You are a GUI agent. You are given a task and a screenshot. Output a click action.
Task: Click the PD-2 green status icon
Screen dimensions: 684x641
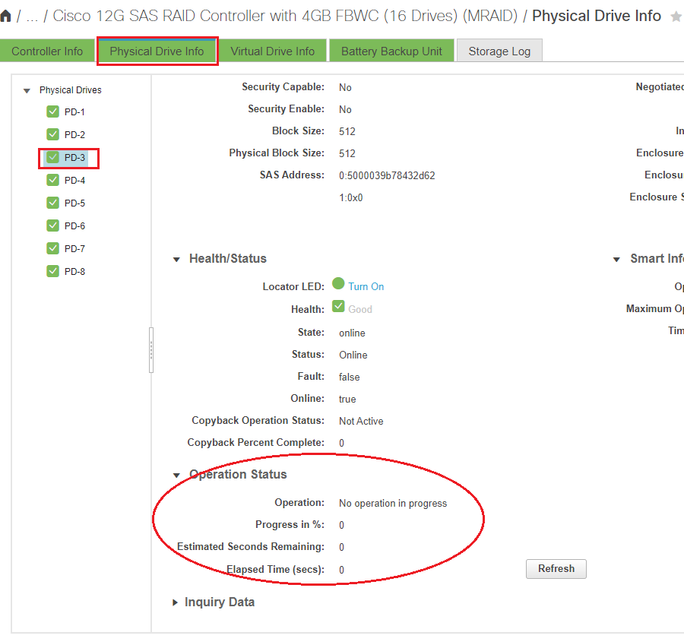click(x=53, y=134)
